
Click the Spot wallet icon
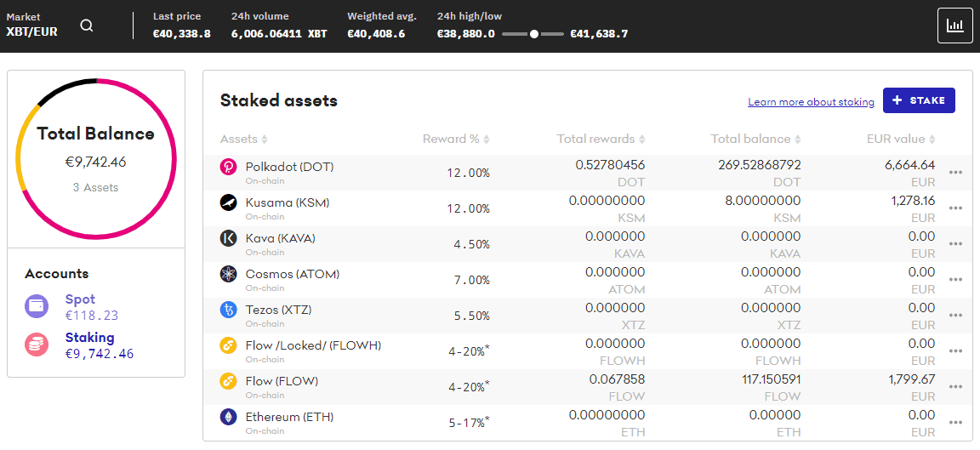(37, 306)
